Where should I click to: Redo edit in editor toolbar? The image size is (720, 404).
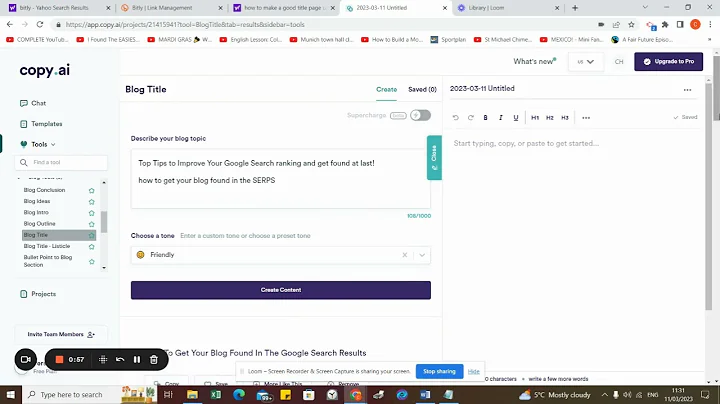tap(471, 118)
